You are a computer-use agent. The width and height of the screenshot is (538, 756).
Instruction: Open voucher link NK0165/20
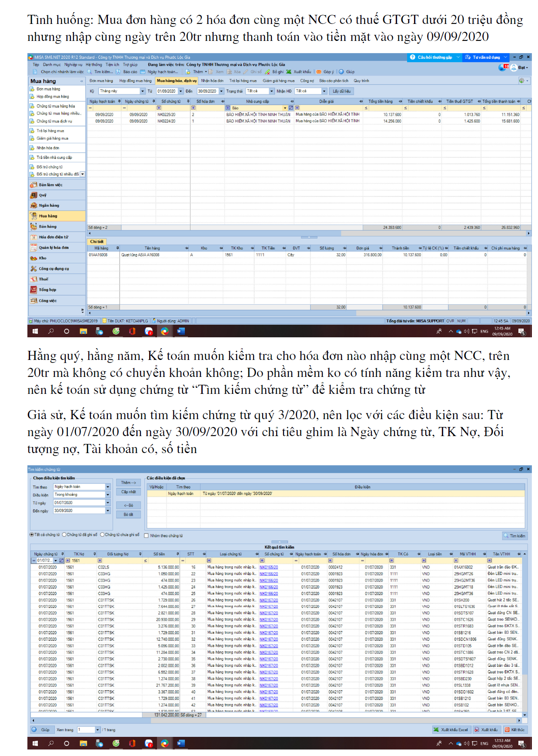click(x=269, y=568)
